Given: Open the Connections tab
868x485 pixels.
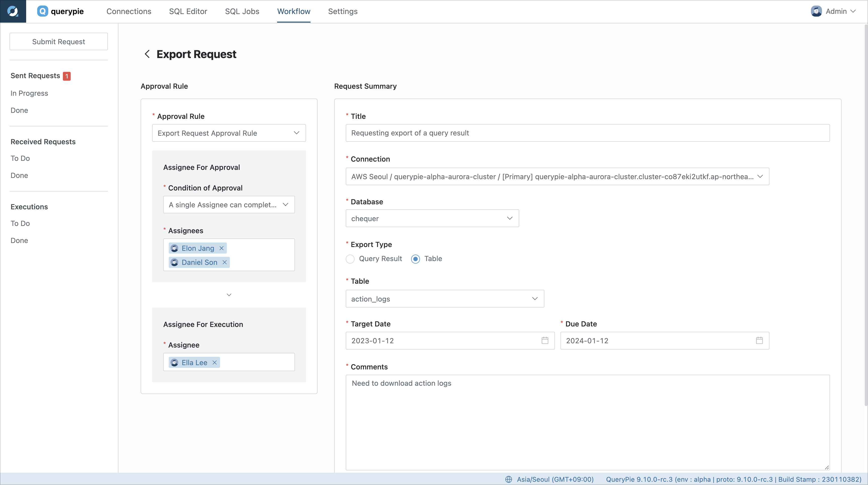Looking at the screenshot, I should point(129,12).
